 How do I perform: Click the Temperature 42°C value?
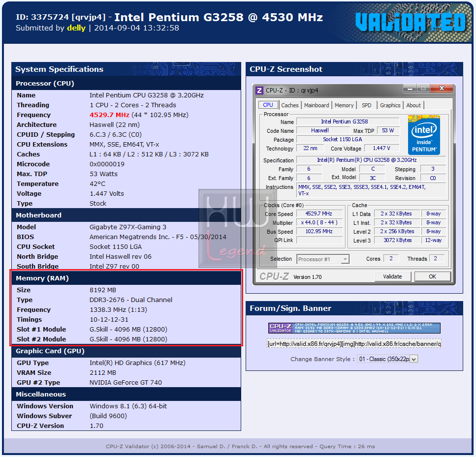97,184
